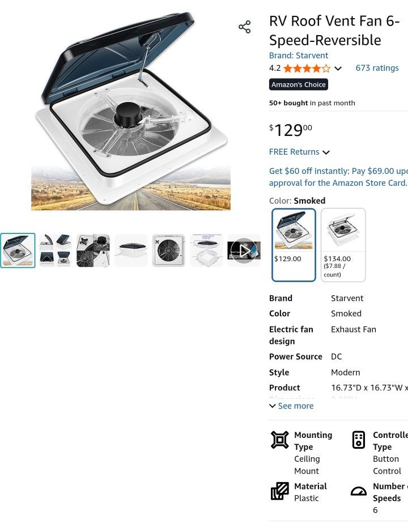Click the Number of Speeds gauge icon
The width and height of the screenshot is (408, 532).
[359, 491]
